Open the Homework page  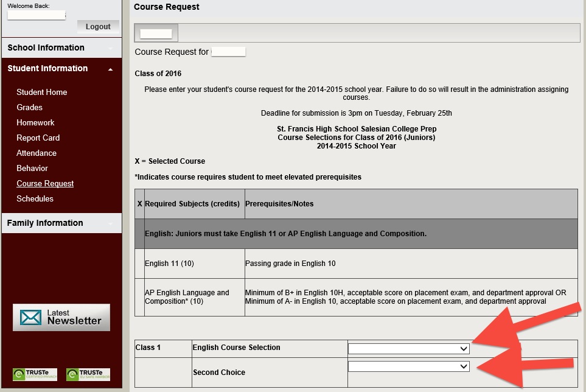(35, 122)
